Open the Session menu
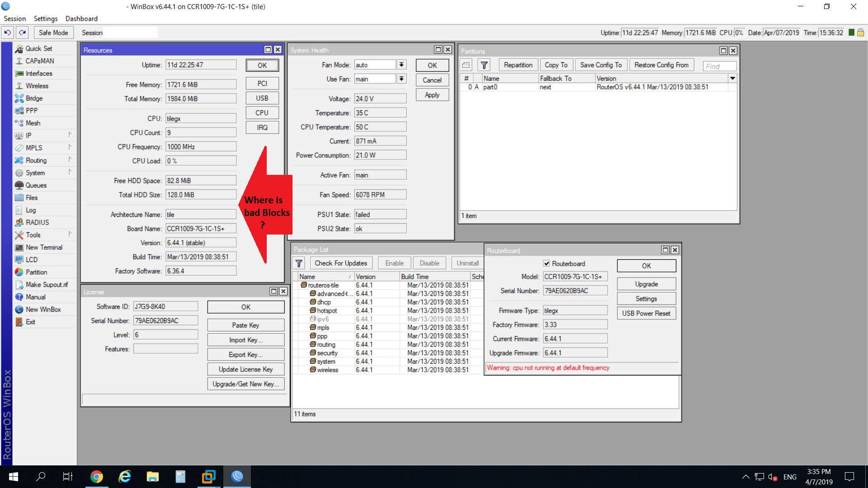 [15, 19]
